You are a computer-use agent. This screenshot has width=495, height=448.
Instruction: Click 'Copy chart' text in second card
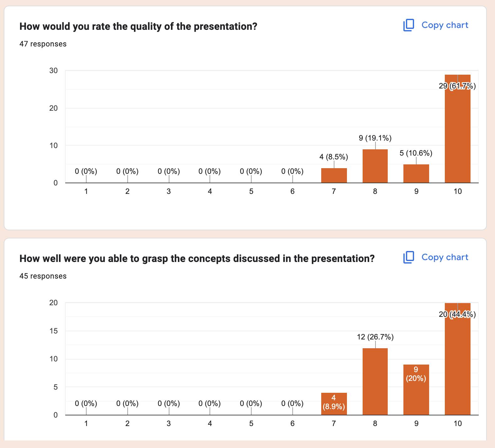pyautogui.click(x=444, y=257)
